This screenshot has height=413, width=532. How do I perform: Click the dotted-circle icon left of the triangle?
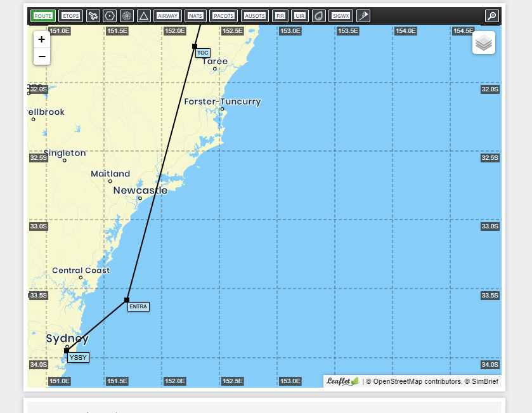127,16
